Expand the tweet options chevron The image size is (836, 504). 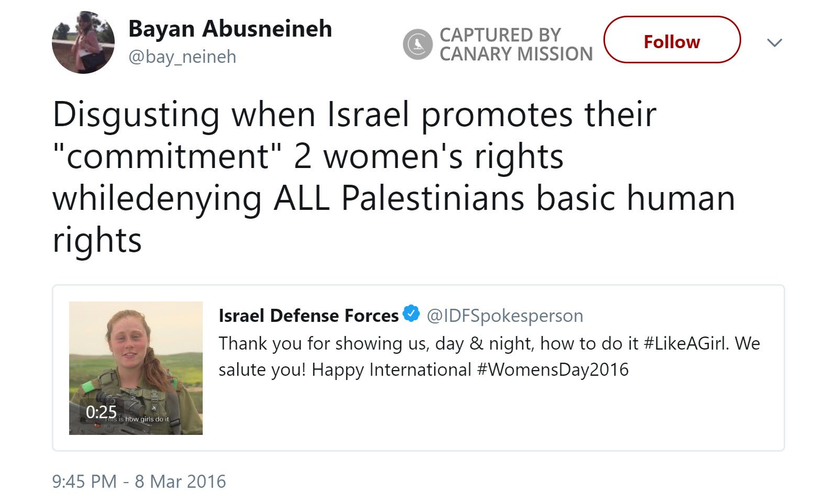point(774,42)
